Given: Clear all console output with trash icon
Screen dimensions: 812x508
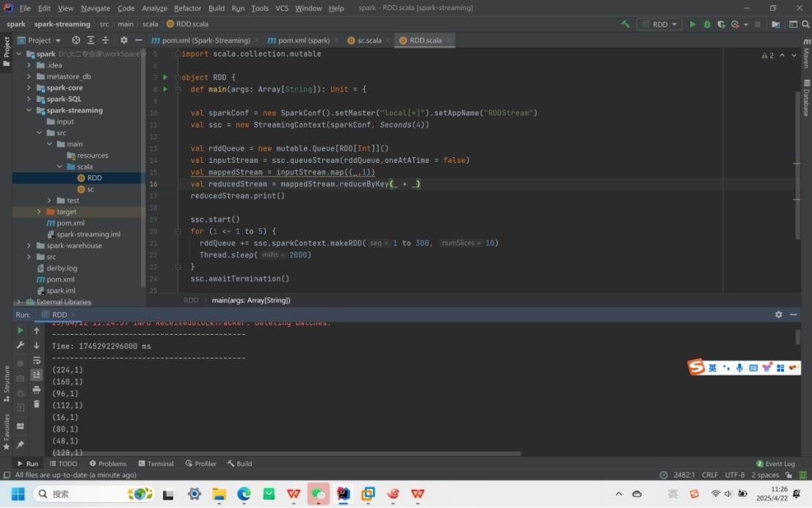Looking at the screenshot, I should [x=37, y=404].
